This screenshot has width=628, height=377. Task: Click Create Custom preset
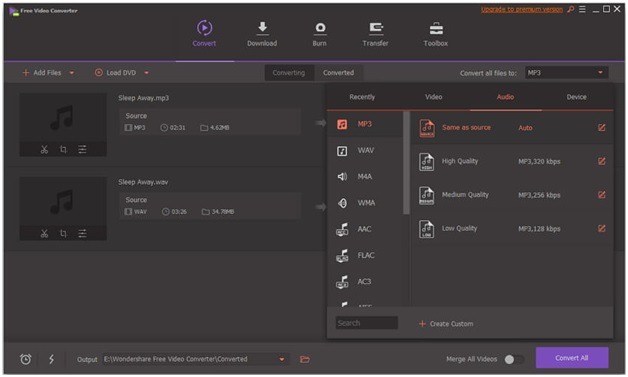click(x=446, y=324)
